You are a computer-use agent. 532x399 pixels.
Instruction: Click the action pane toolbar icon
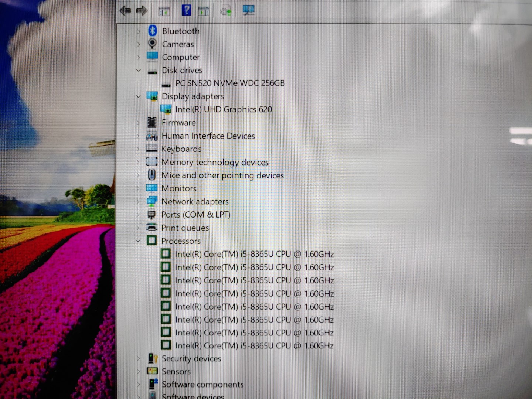tap(204, 11)
